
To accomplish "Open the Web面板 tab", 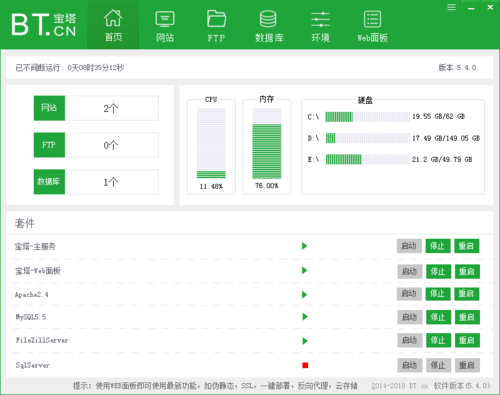I will [372, 26].
